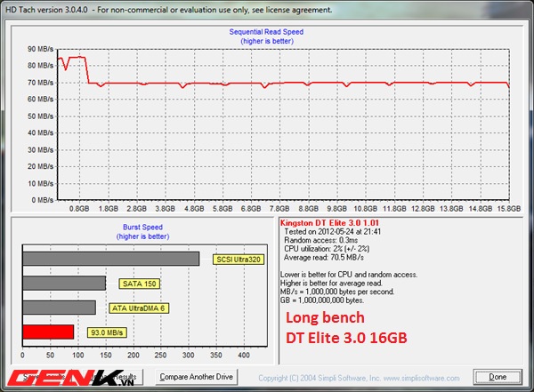Click the 200 mark on burst axis
Screen dimensions: 534x392
tap(133, 356)
